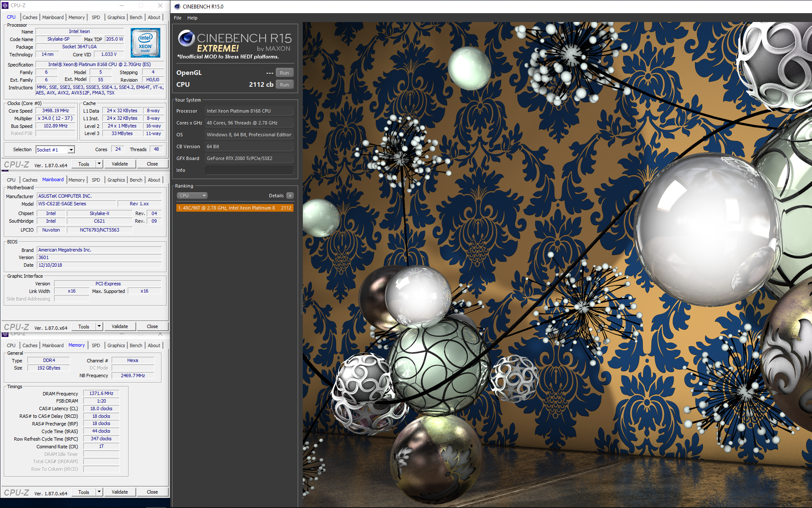This screenshot has height=508, width=812.
Task: Select Graphics tab in Memory CPU-Z window
Action: point(116,345)
